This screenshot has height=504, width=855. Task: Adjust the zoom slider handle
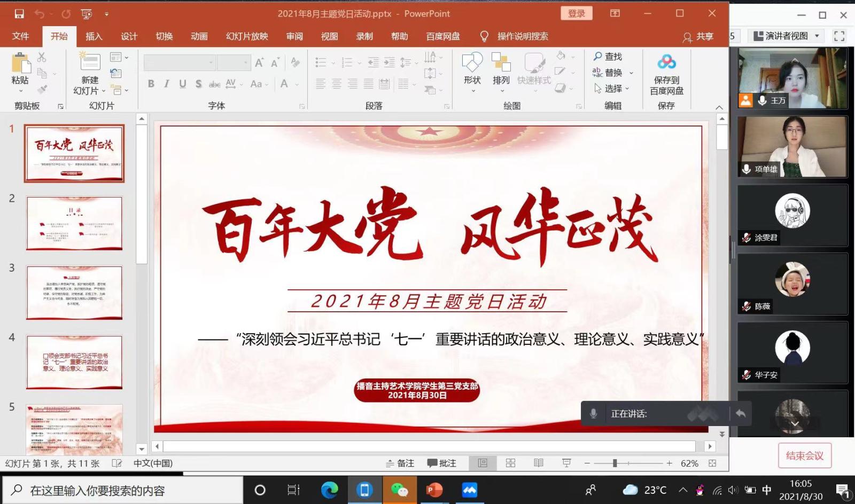click(x=615, y=463)
